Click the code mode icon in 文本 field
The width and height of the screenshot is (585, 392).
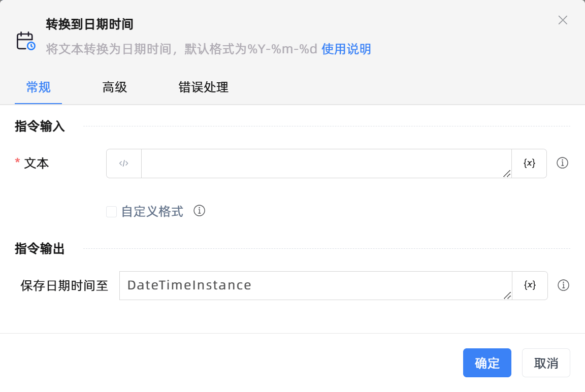[124, 164]
